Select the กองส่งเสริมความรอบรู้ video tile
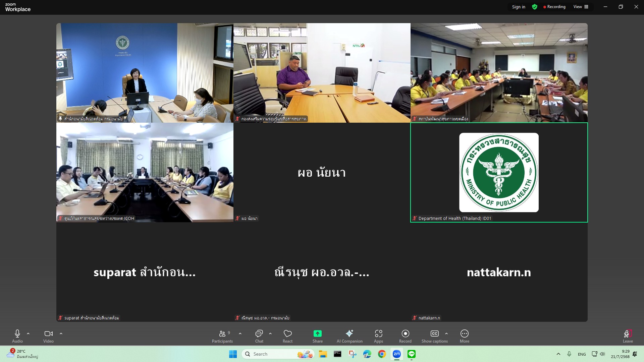This screenshot has height=362, width=644. [322, 73]
